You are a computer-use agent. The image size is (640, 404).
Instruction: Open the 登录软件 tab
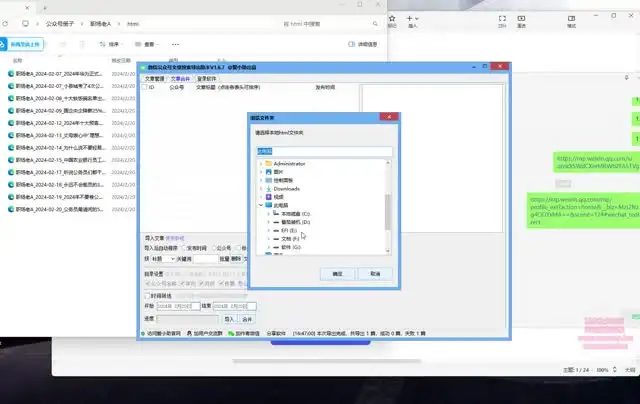[207, 77]
